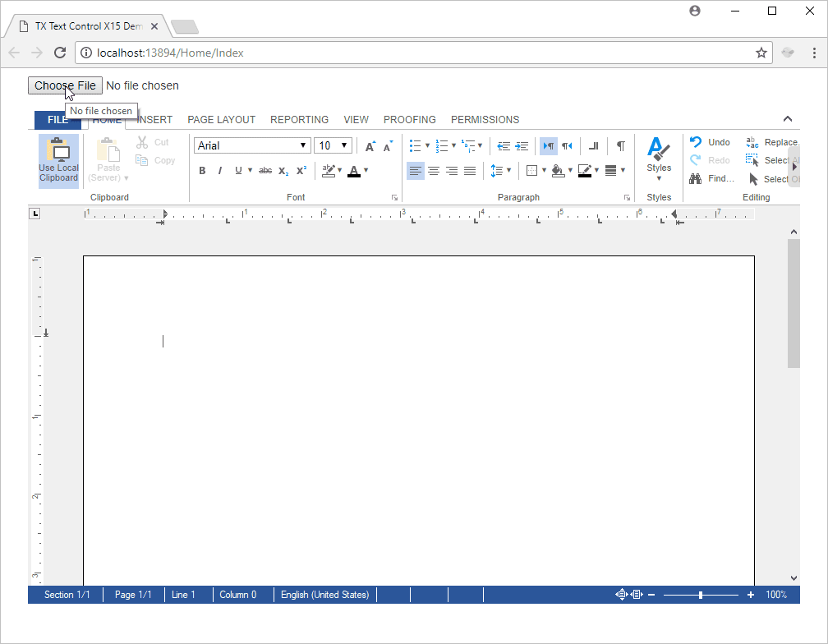Toggle the strikethrough icon
The width and height of the screenshot is (828, 644).
pyautogui.click(x=265, y=171)
